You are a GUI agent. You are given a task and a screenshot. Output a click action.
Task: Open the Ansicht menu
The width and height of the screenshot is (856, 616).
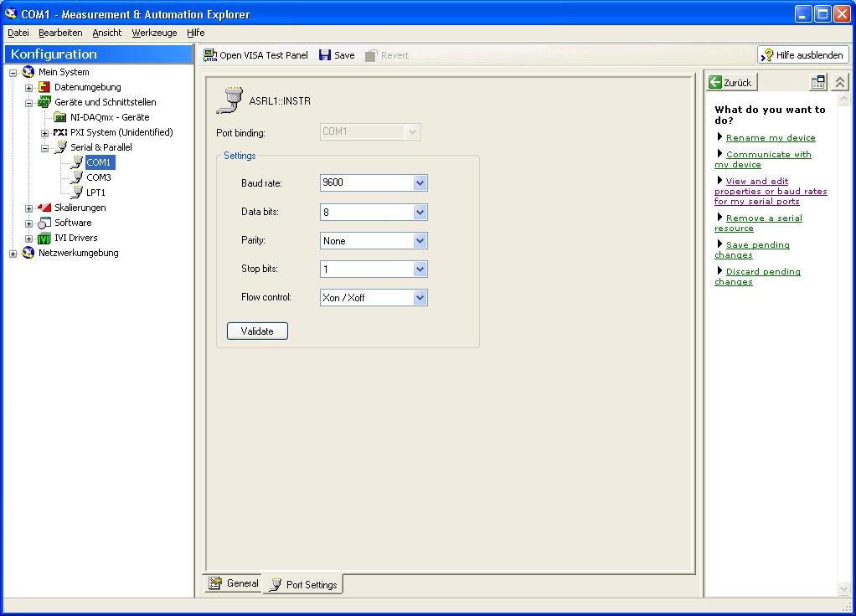point(107,33)
